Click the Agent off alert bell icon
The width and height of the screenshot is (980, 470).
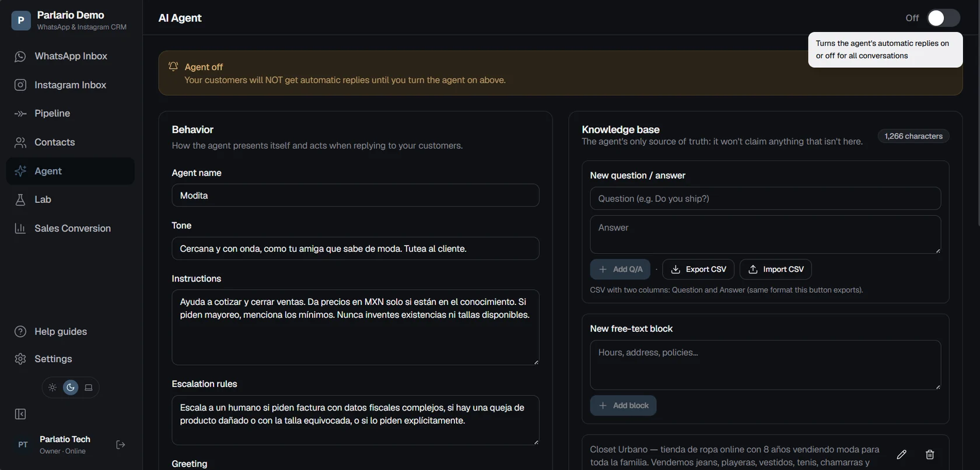pyautogui.click(x=173, y=66)
